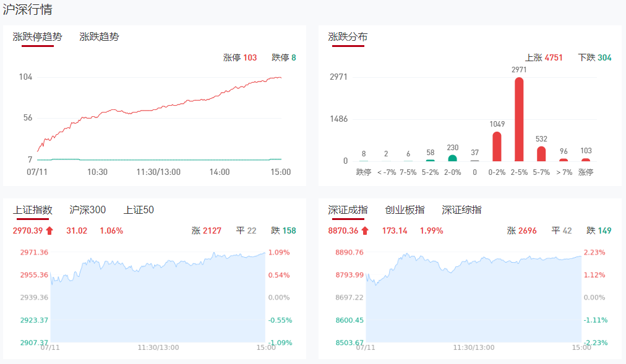Click the 下跌 304 count
The image size is (626, 364).
594,57
